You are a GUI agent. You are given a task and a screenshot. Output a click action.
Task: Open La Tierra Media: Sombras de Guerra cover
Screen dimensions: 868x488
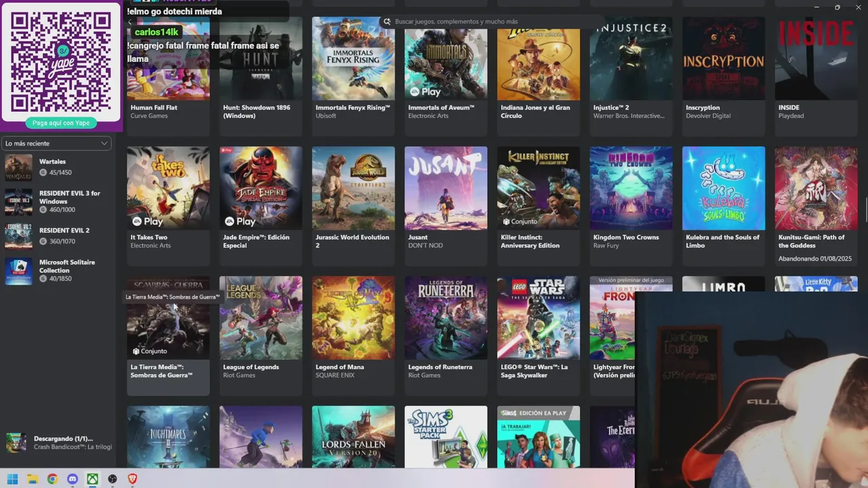pyautogui.click(x=168, y=318)
